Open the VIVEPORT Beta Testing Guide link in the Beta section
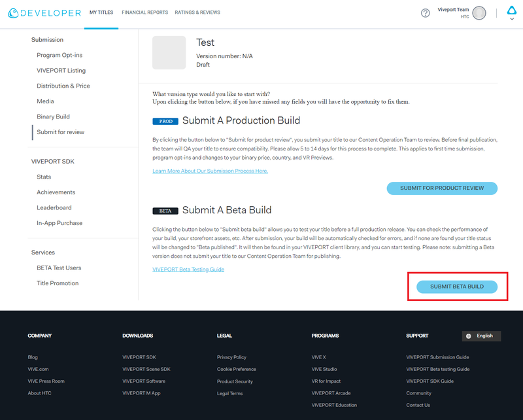 (188, 270)
